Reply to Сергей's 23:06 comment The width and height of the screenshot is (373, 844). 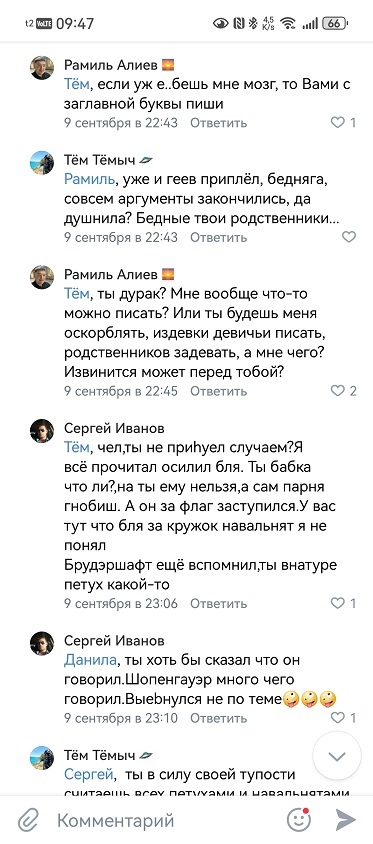[x=219, y=603]
